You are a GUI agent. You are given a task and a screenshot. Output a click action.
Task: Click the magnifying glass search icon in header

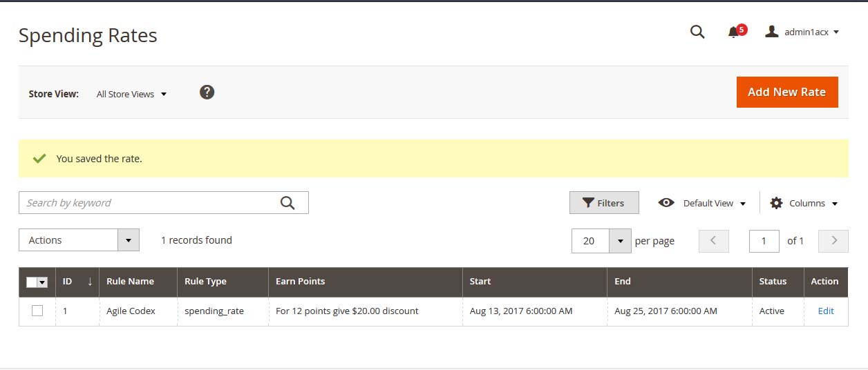697,32
